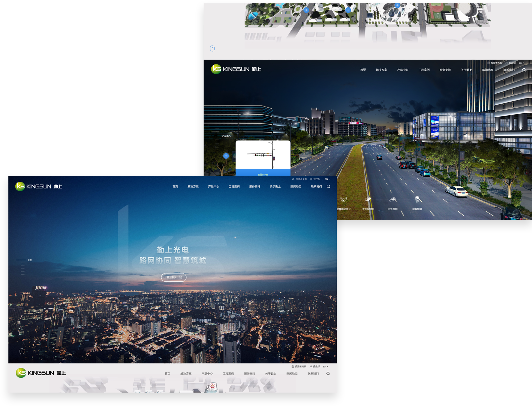Select the 大空间照明 lighting icon
This screenshot has width=532, height=406.
(368, 200)
